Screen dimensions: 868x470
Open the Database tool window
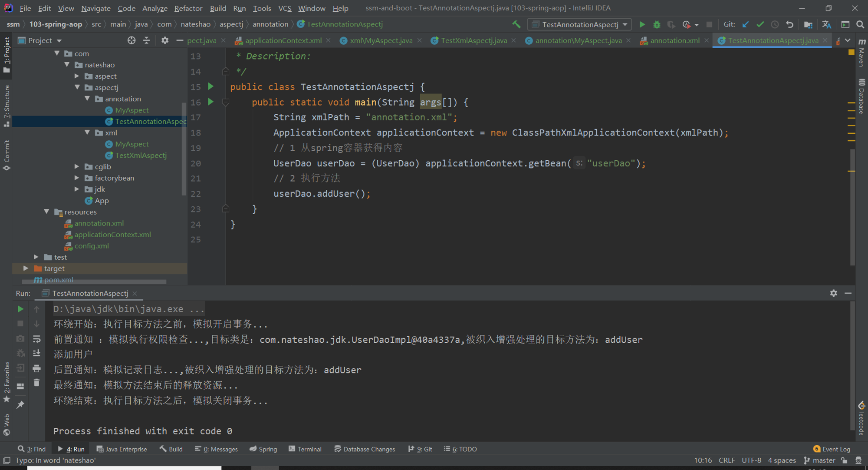tap(861, 96)
